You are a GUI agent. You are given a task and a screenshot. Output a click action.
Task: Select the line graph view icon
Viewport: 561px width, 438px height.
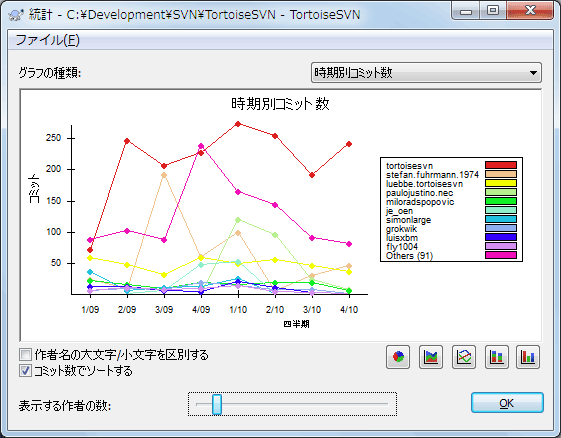464,357
